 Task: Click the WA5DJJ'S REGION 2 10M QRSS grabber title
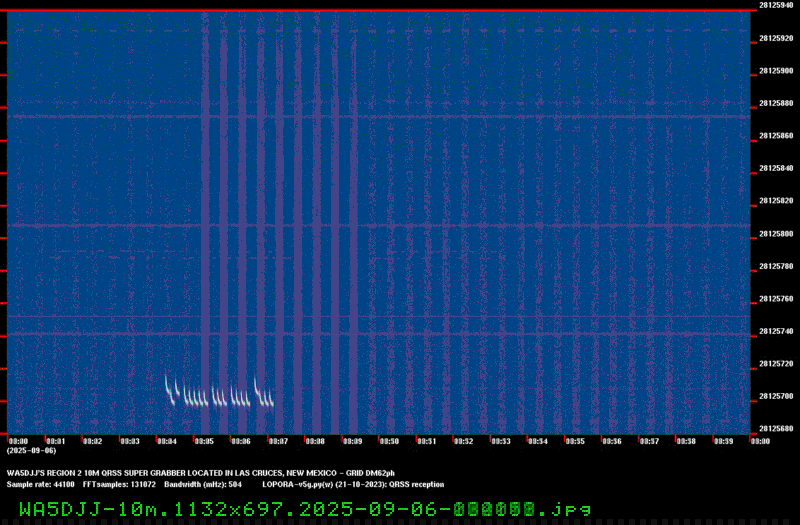tap(201, 473)
